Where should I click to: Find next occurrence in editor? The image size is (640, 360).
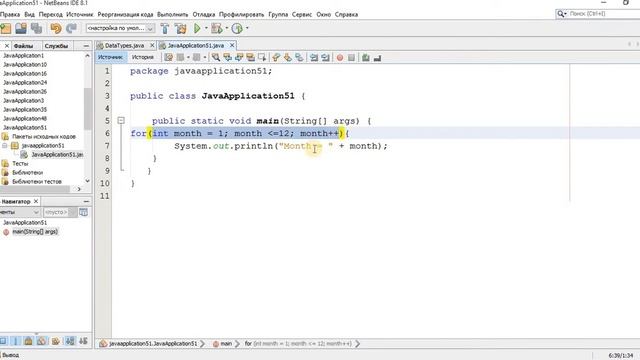pos(239,58)
